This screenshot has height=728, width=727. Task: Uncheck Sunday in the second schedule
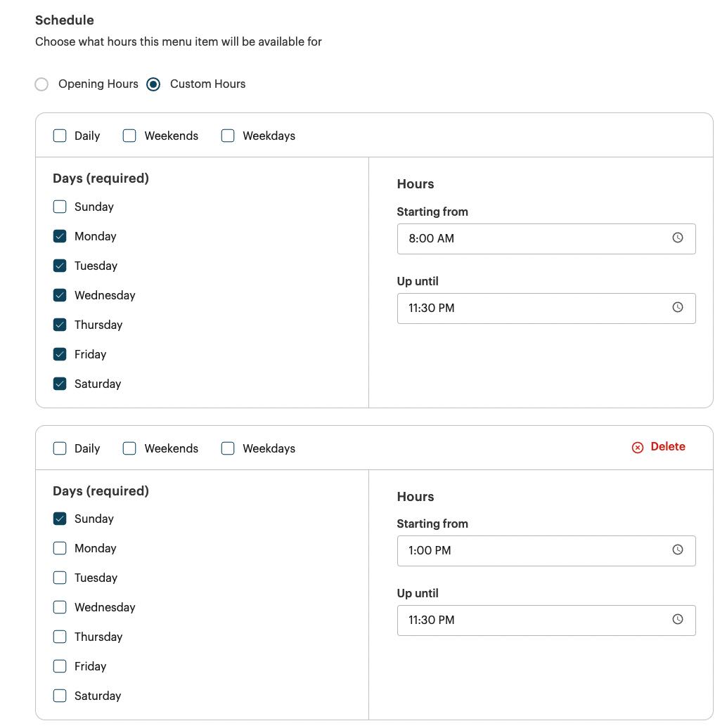tap(60, 519)
